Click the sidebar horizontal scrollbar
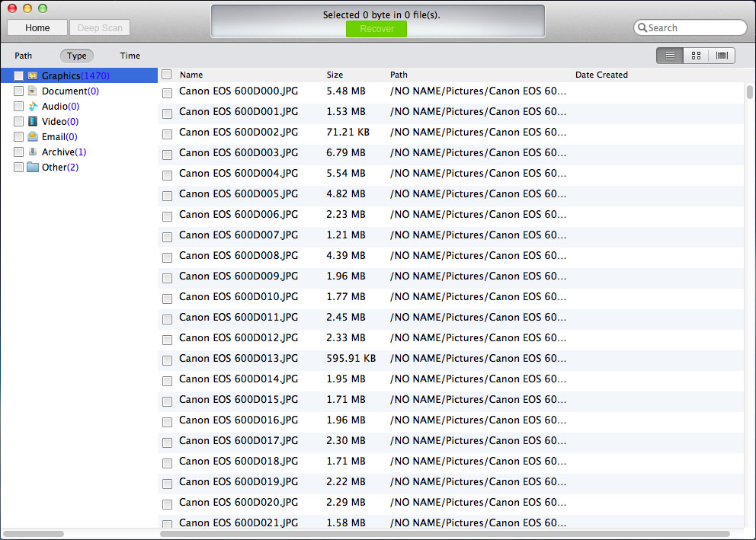This screenshot has height=540, width=756. 34,534
